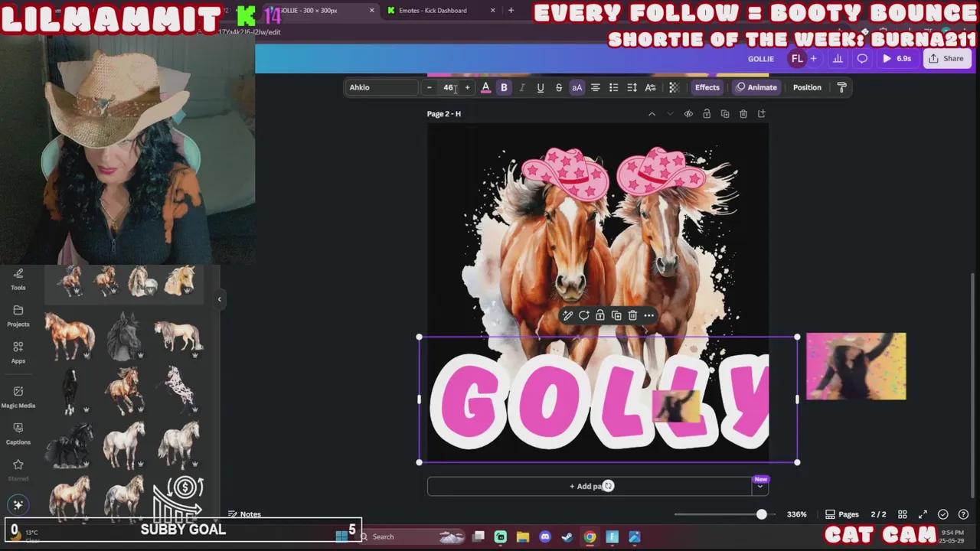
Task: Open the font dropdown showing Ahkio
Action: click(383, 87)
